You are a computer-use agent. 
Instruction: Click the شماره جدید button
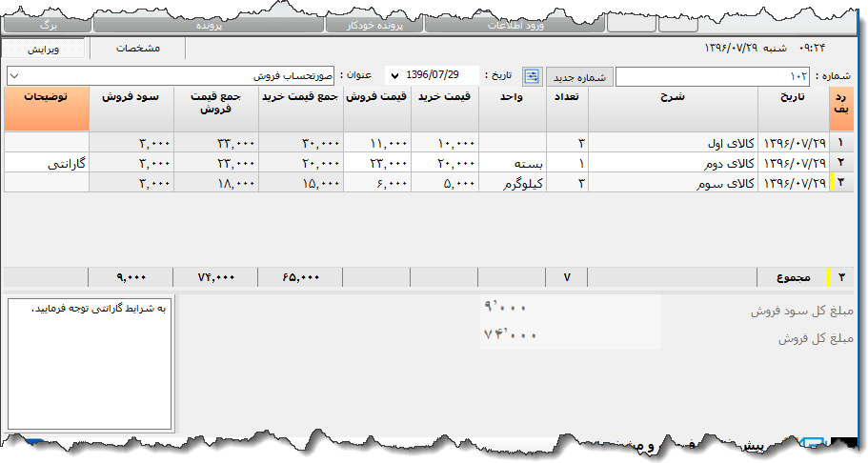[x=579, y=77]
